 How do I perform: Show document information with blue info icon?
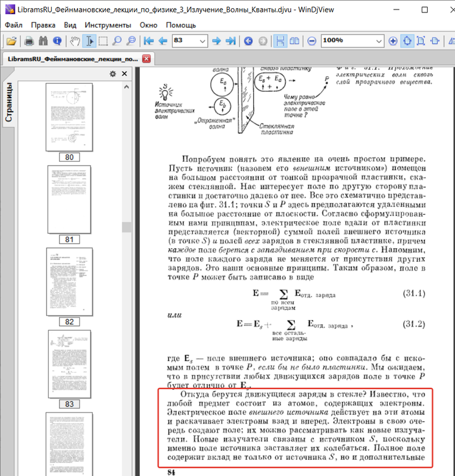[57, 41]
